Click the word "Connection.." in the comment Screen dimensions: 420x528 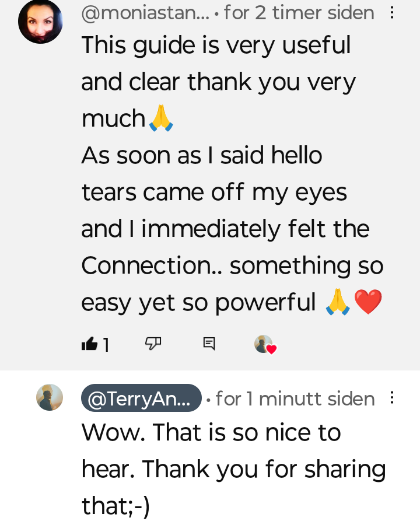click(x=152, y=265)
